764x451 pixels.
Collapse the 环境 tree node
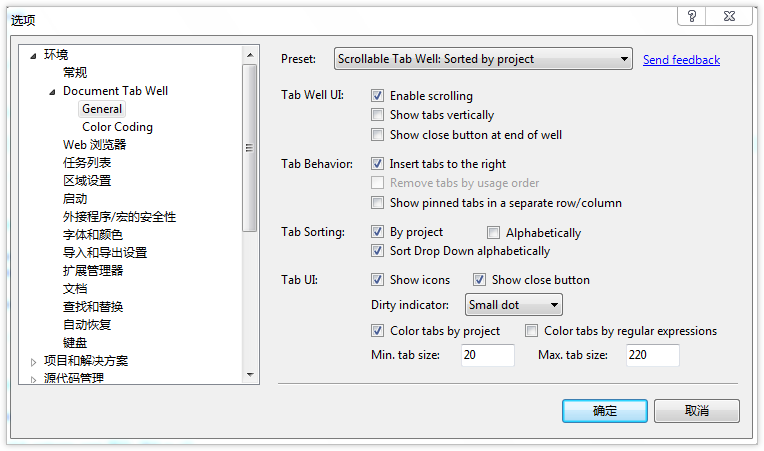(33, 55)
